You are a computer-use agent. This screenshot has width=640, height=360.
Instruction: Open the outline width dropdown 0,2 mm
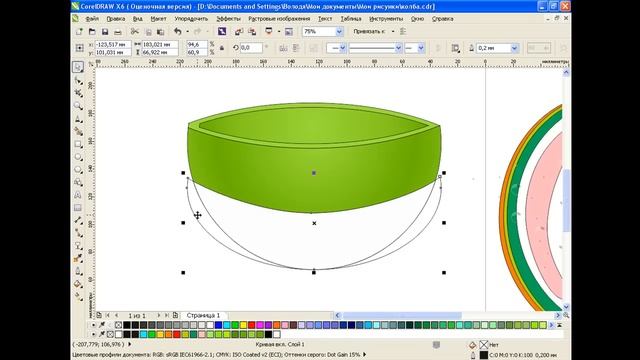point(514,48)
